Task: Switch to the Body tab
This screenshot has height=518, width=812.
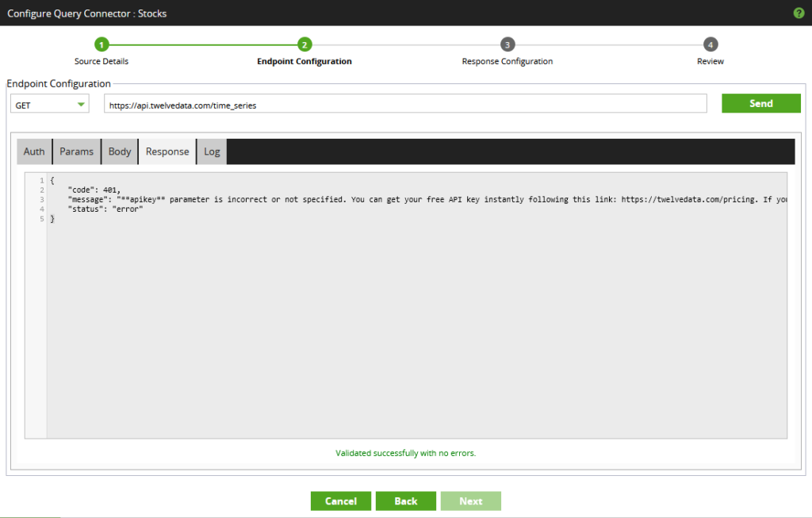Action: 119,152
